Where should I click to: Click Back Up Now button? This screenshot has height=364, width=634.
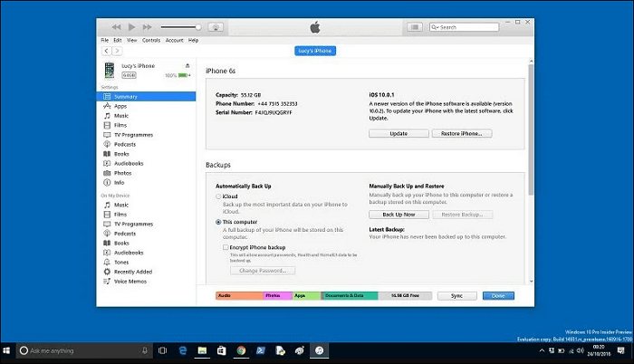click(x=398, y=215)
